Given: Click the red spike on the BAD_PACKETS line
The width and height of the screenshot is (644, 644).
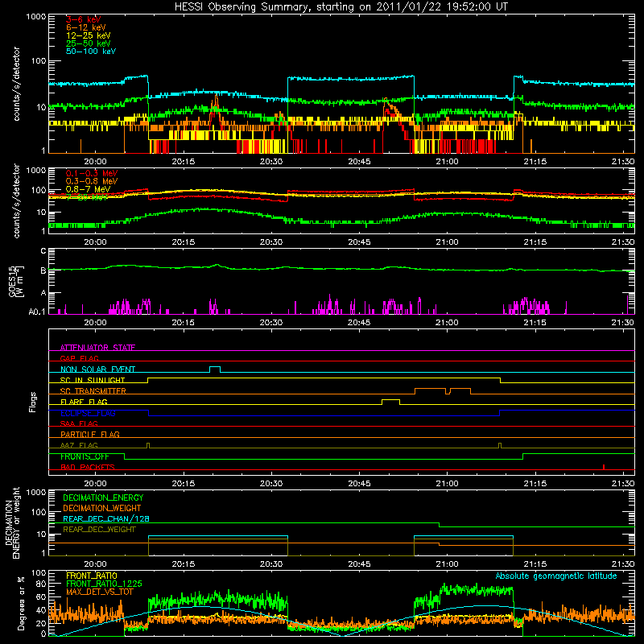Looking at the screenshot, I should tap(603, 467).
